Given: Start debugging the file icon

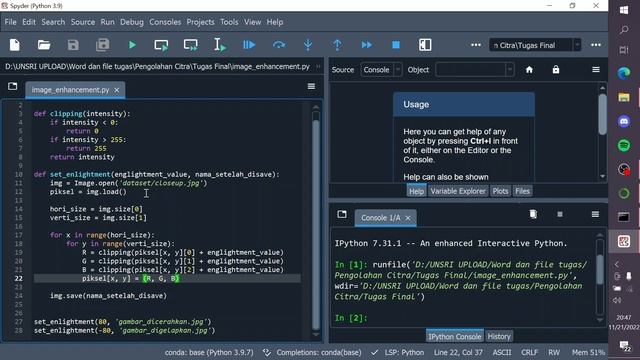Looking at the screenshot, I should [x=249, y=45].
